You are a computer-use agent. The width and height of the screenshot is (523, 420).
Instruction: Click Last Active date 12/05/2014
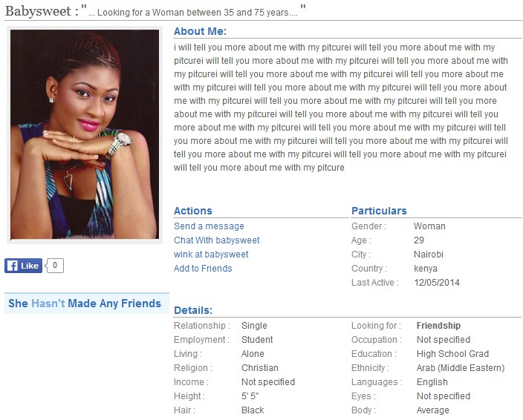tap(437, 283)
